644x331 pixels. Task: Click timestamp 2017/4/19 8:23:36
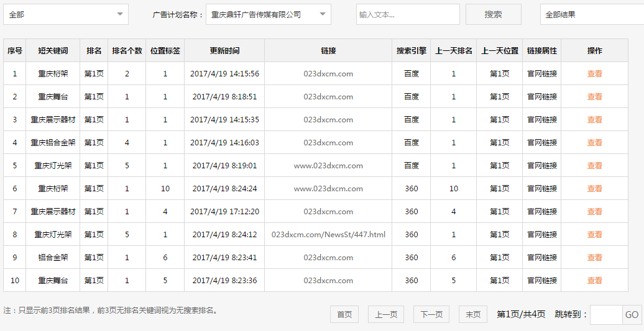(224, 281)
